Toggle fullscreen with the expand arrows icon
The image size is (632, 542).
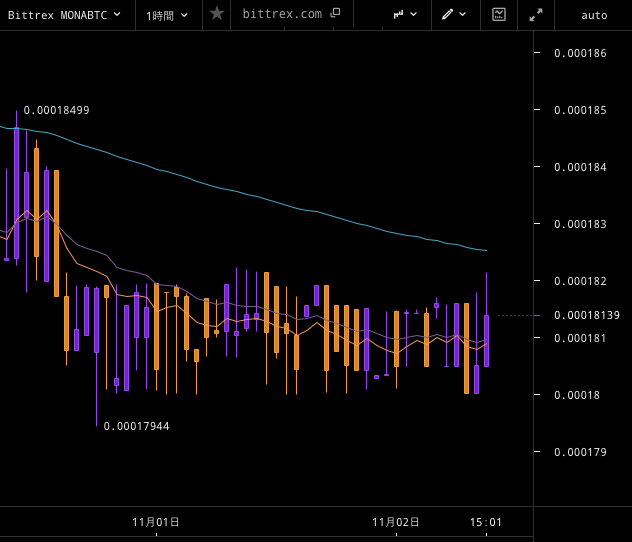tap(536, 15)
